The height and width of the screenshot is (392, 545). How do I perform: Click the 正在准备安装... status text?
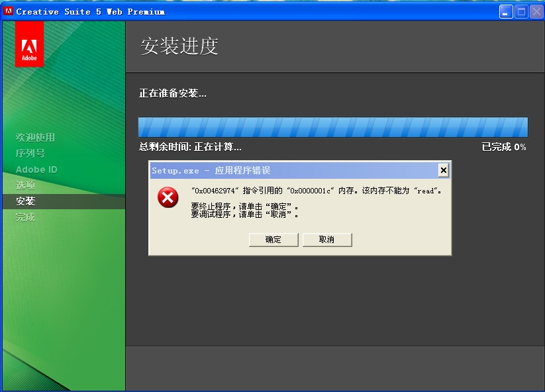point(173,93)
